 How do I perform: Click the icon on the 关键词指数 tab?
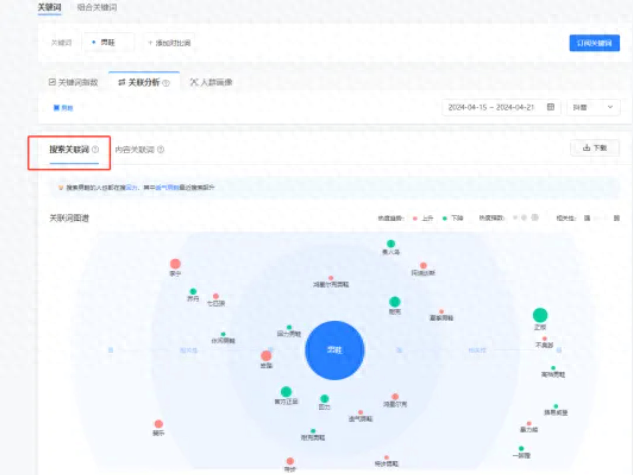[x=53, y=83]
